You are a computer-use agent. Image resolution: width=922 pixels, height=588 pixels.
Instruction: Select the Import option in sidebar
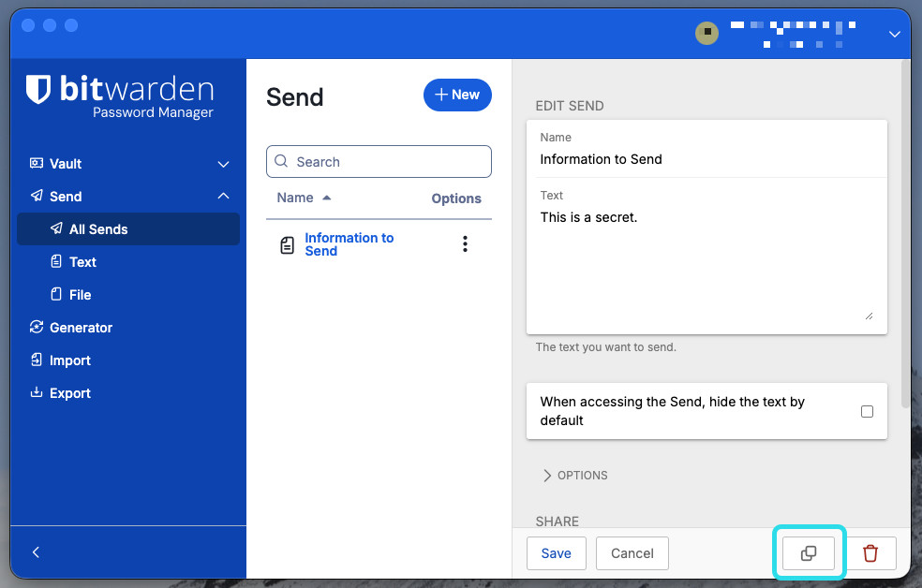coord(69,360)
